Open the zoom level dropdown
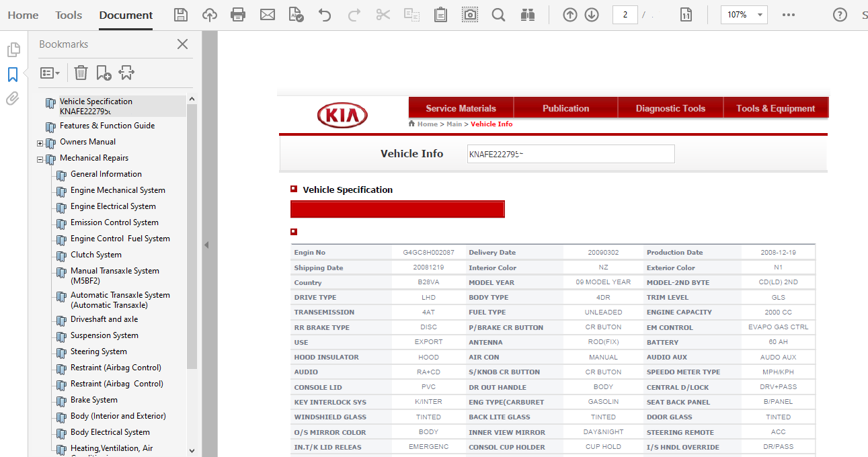Viewport: 868px width, 457px height. tap(760, 15)
